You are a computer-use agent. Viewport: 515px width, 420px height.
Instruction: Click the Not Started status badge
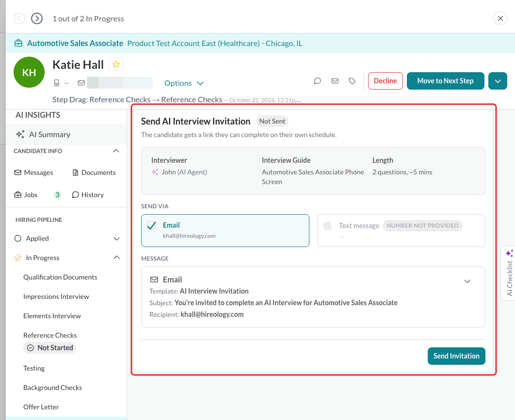(49, 348)
